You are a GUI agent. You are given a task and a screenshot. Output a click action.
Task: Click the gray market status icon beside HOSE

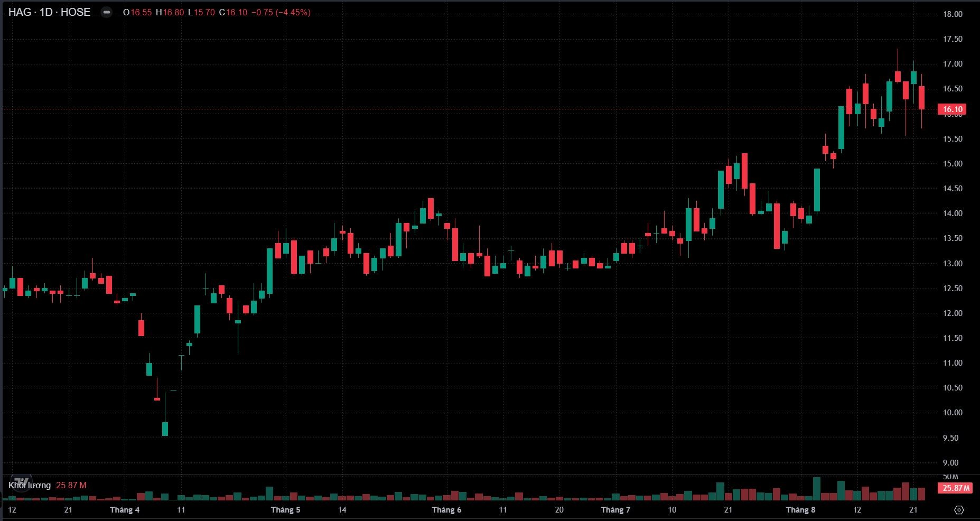pos(106,12)
